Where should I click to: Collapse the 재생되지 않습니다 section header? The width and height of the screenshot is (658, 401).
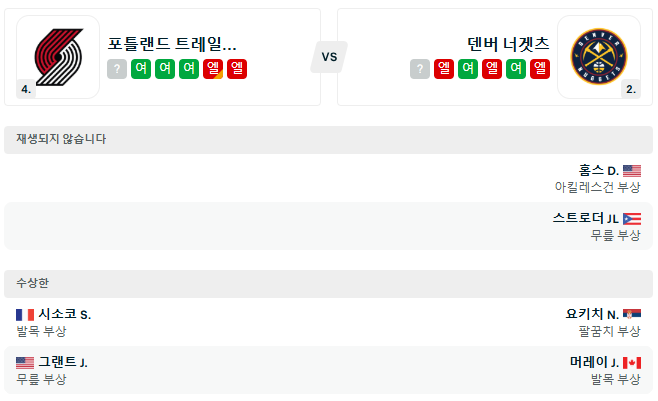point(329,139)
